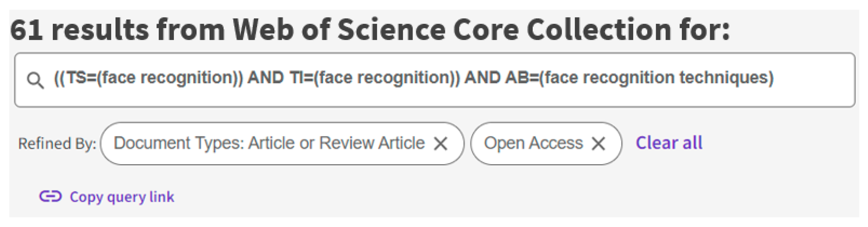Remove the Open Access filter chip
This screenshot has width=868, height=227.
coord(598,144)
